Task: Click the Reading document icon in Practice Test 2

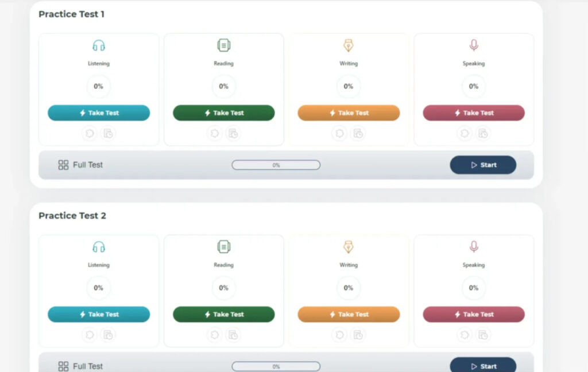Action: [x=223, y=247]
